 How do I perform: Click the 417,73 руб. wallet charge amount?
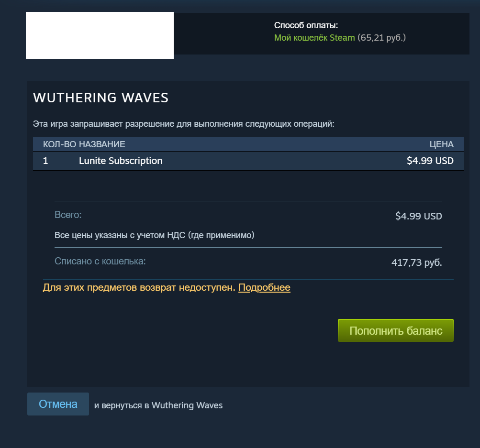coord(417,262)
